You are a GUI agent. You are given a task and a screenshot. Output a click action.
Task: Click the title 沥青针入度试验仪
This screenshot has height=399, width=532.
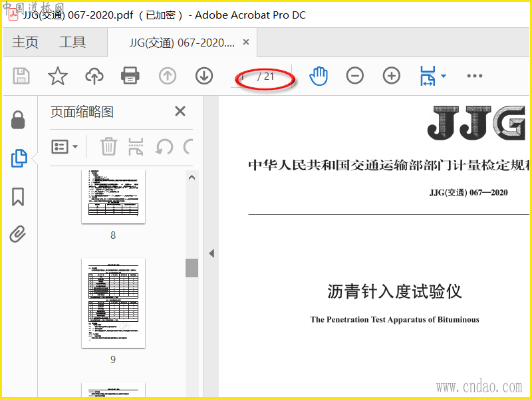point(394,291)
